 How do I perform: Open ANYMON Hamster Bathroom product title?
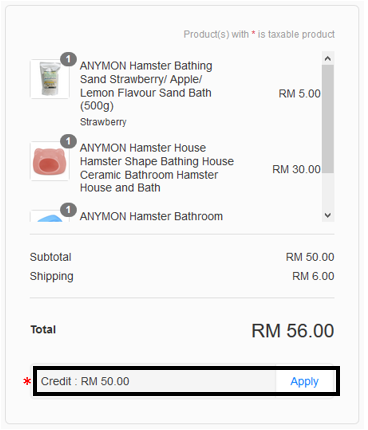pyautogui.click(x=151, y=216)
